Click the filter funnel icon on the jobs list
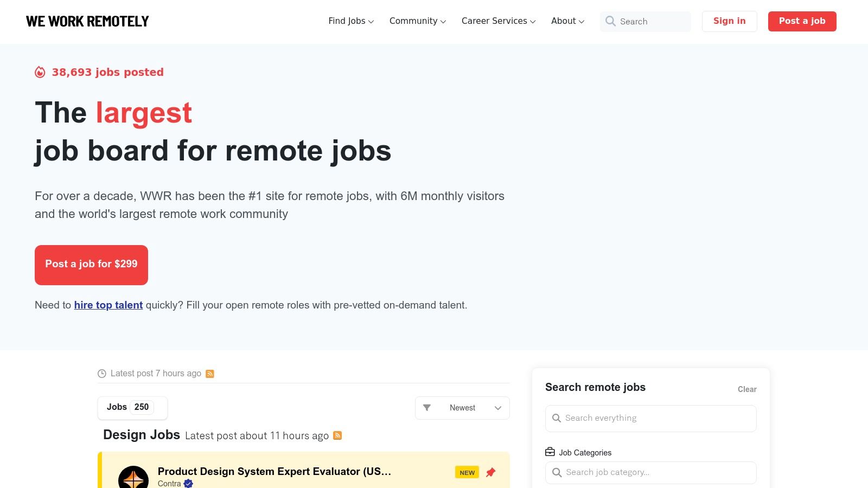This screenshot has height=488, width=868. pyautogui.click(x=427, y=407)
